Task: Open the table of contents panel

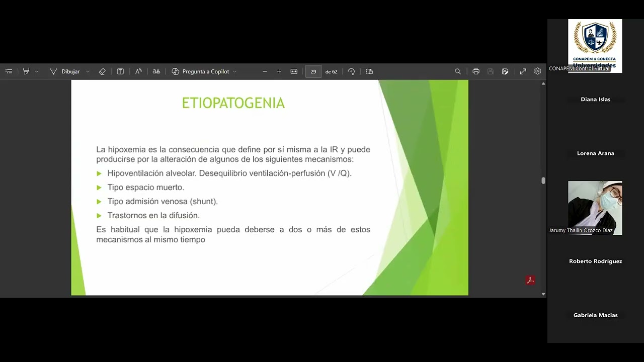Action: pos(9,71)
